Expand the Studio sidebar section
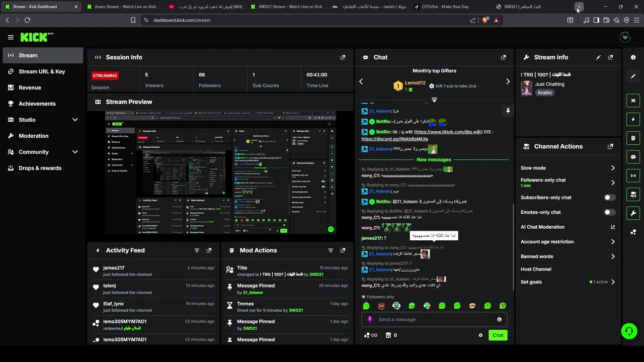 [x=75, y=120]
